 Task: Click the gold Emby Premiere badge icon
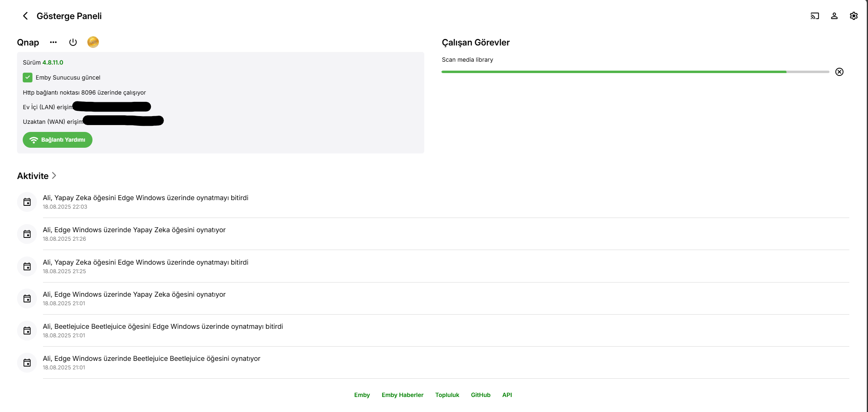pos(93,42)
